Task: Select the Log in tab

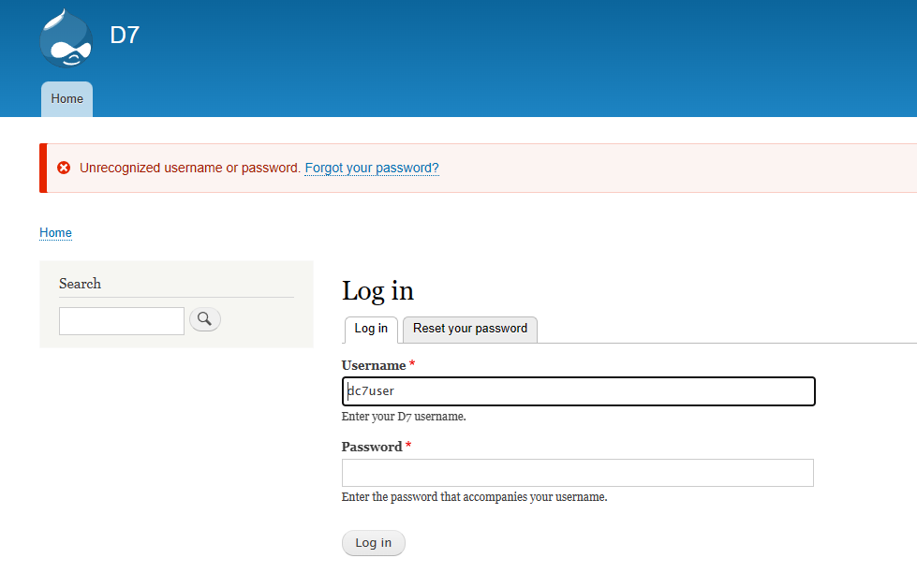Action: (371, 329)
